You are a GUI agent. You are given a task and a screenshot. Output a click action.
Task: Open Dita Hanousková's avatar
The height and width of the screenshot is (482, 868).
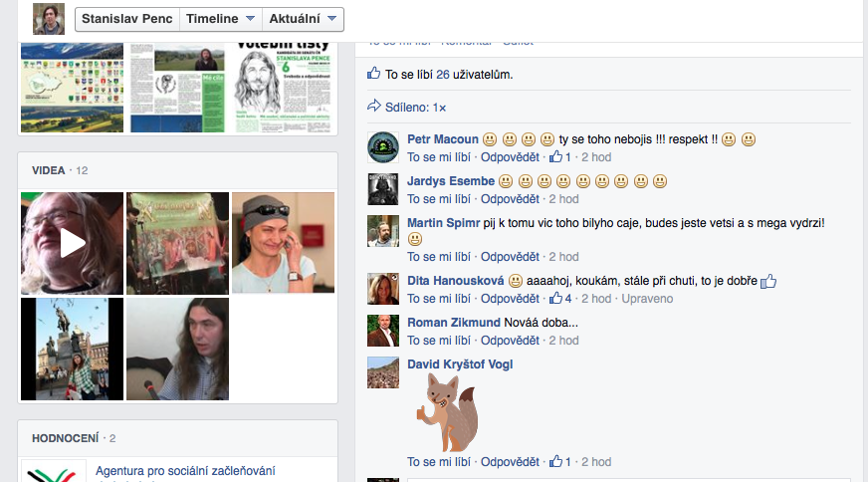[x=383, y=289]
